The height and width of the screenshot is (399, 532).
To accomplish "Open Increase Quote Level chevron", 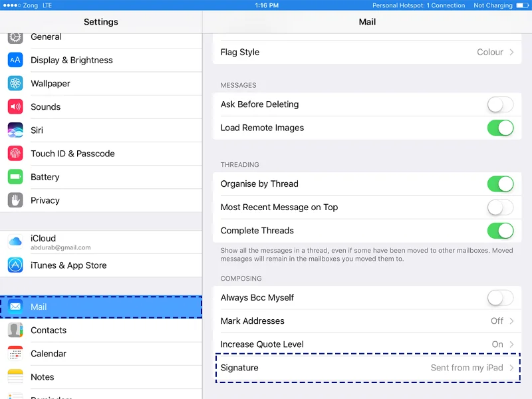I will [511, 344].
